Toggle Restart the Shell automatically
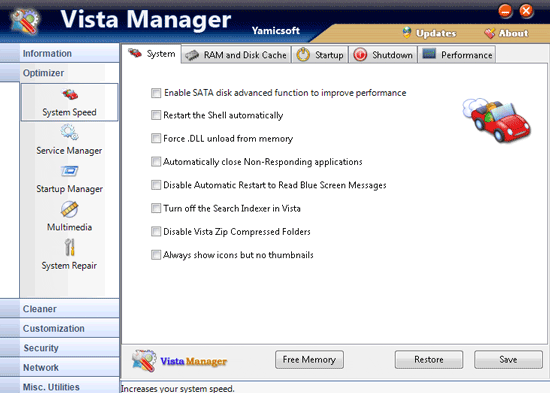550x393 pixels. [x=156, y=115]
